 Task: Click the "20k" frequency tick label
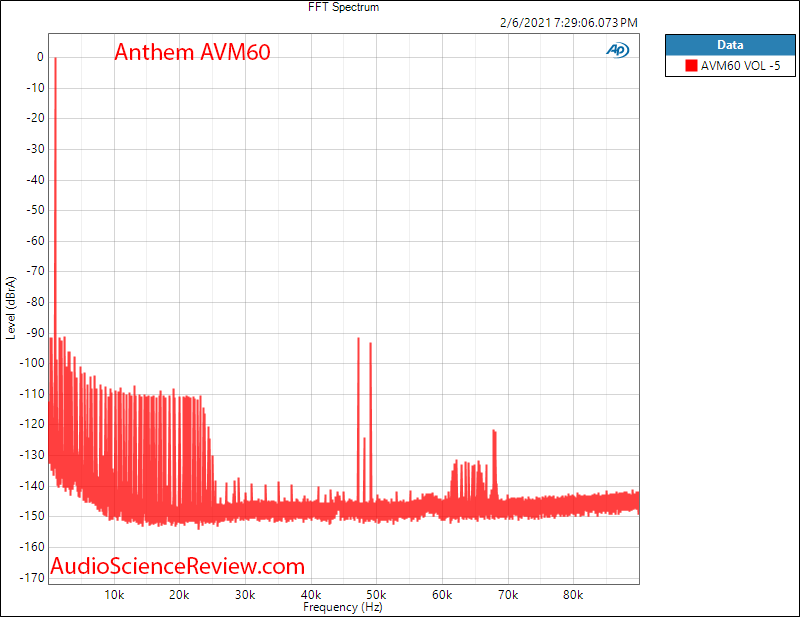click(179, 595)
